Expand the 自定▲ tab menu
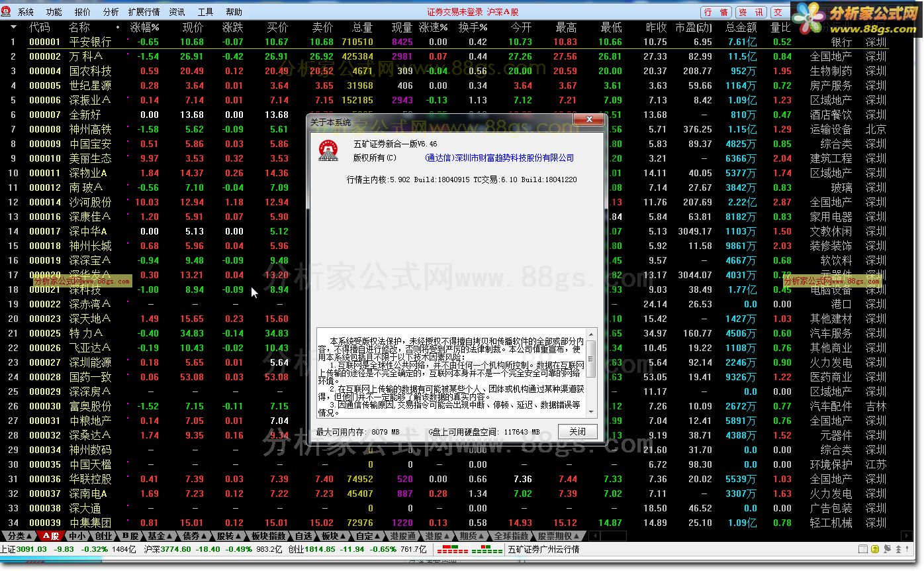Viewport: 924px width, 571px height. pyautogui.click(x=367, y=536)
